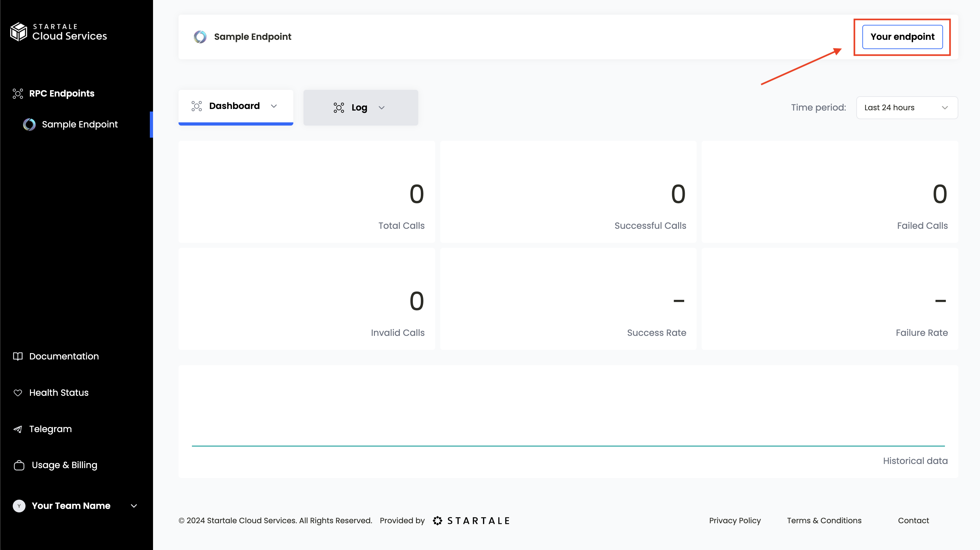980x550 pixels.
Task: Open the Privacy Policy link
Action: point(735,520)
